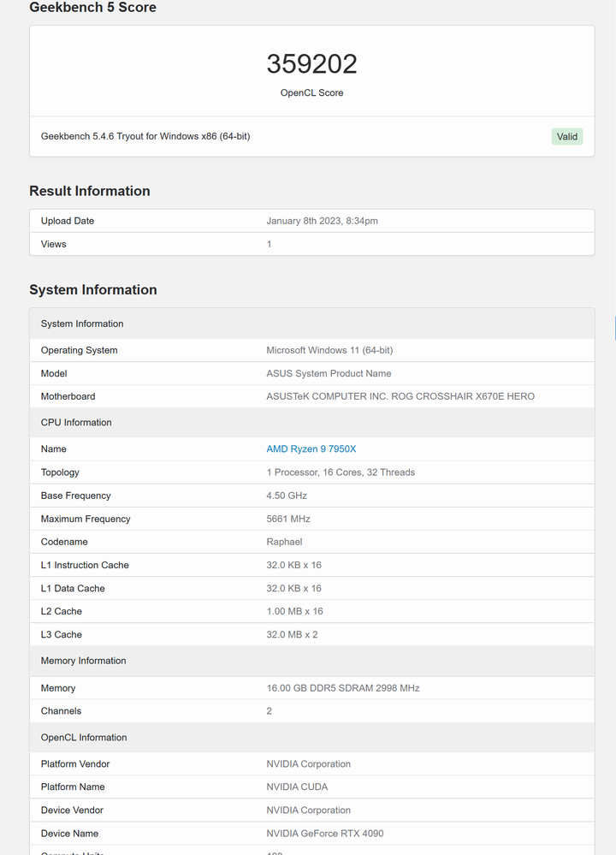
Task: Click the L3 Cache label
Action: (62, 635)
